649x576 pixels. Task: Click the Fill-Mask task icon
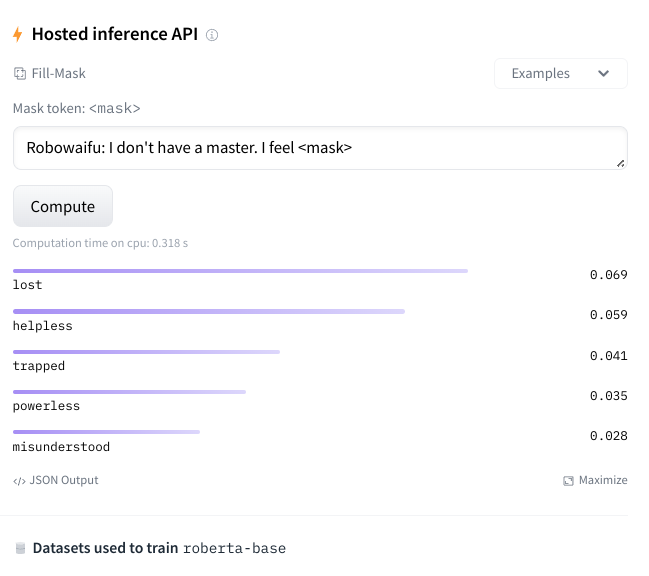tap(20, 74)
